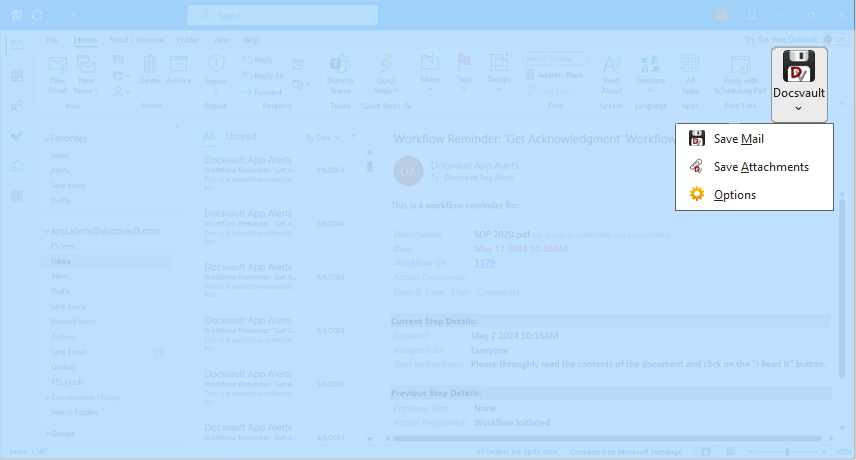Collapse the Favorites section

[x=46, y=139]
